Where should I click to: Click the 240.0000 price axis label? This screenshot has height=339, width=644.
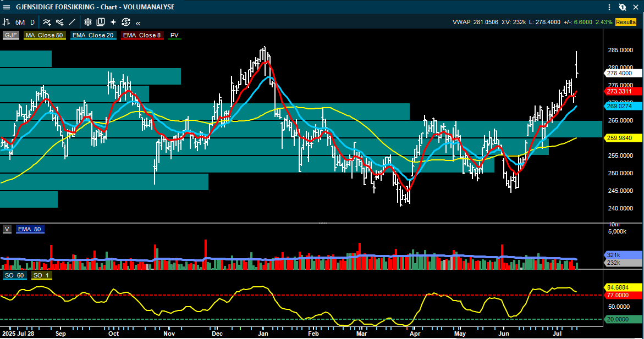(620, 208)
